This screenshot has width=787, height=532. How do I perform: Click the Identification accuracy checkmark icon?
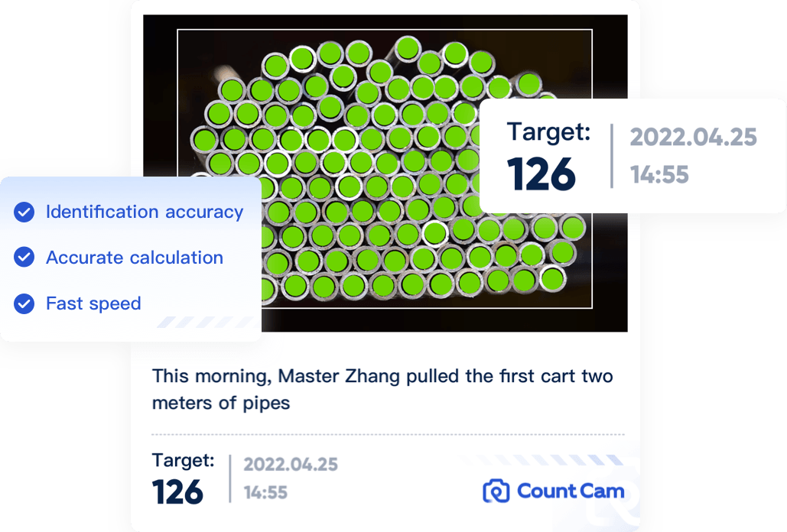click(x=24, y=212)
